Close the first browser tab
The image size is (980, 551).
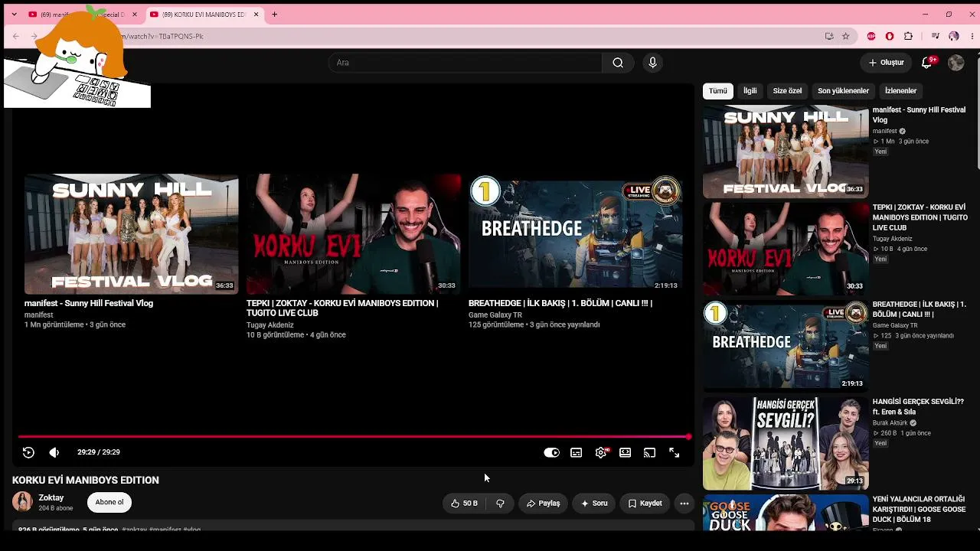[x=135, y=15]
